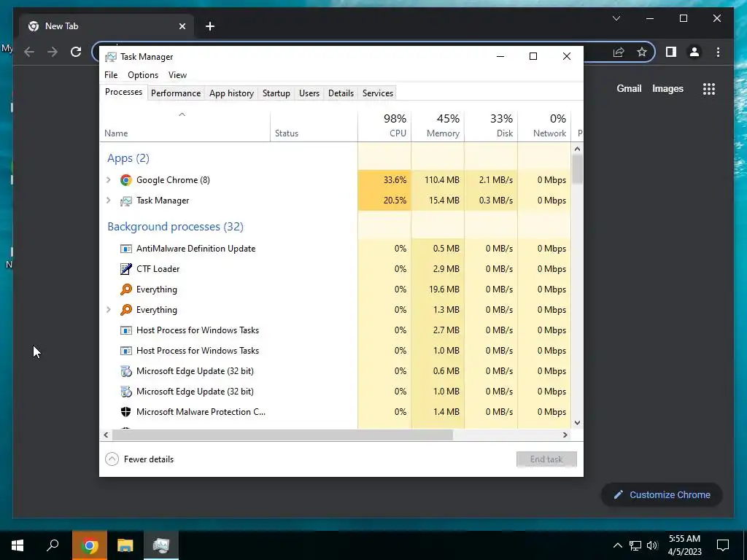This screenshot has width=747, height=560.
Task: Switch to the Performance tab
Action: tap(176, 93)
